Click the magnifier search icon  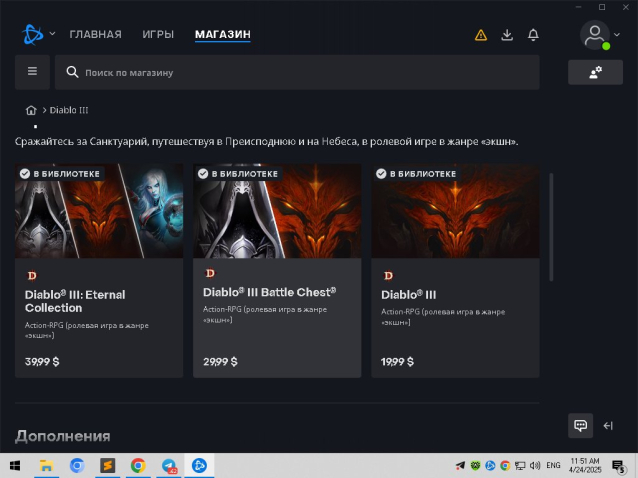click(x=72, y=72)
